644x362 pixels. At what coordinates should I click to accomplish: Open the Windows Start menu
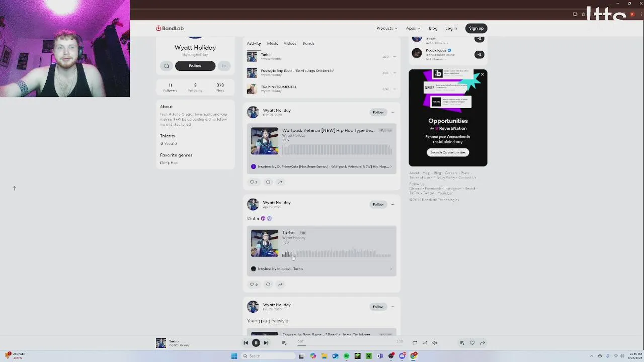pyautogui.click(x=234, y=356)
